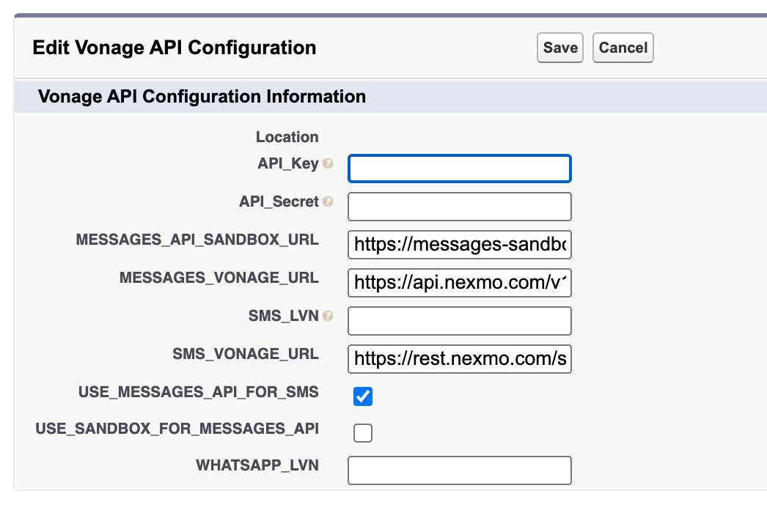Click the USE_MESSAGES_API_FOR_SMS label
The height and width of the screenshot is (532, 767).
click(x=199, y=392)
